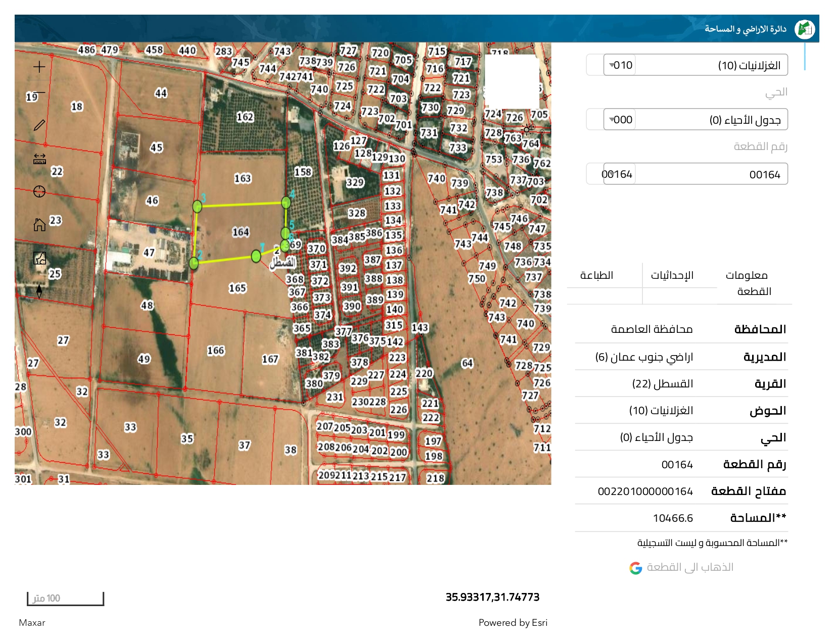834x644 pixels.
Task: Click the Google icon beside parcel link
Action: pyautogui.click(x=635, y=568)
